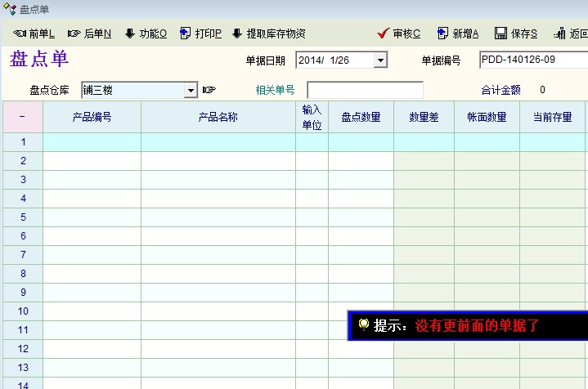Viewport: 588px width, 389px height.
Task: Expand the 盘点仓库 warehouse dropdown
Action: click(191, 90)
